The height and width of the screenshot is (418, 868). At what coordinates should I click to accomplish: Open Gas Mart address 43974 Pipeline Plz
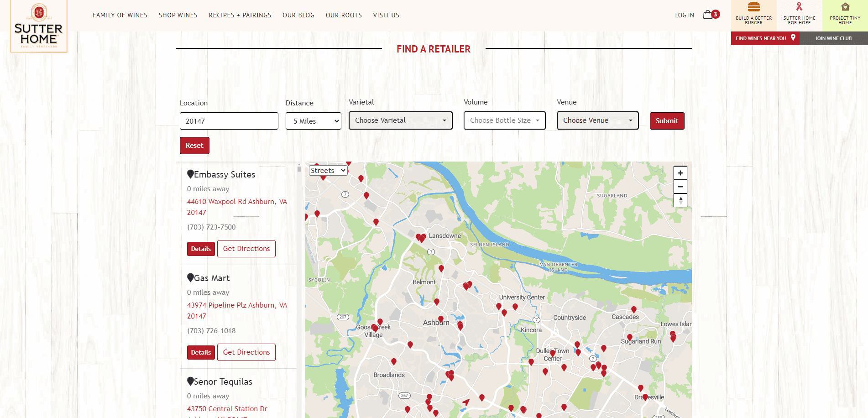pos(237,310)
